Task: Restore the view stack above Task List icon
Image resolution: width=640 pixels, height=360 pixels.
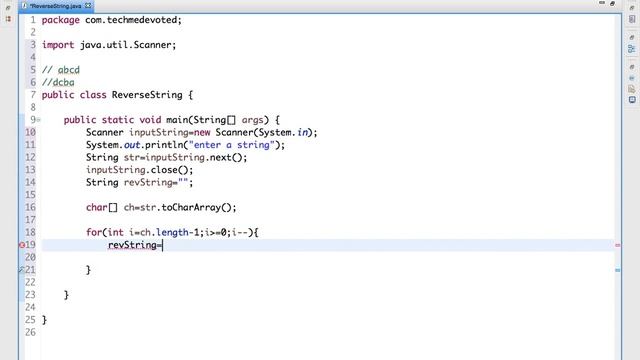Action: pyautogui.click(x=632, y=8)
